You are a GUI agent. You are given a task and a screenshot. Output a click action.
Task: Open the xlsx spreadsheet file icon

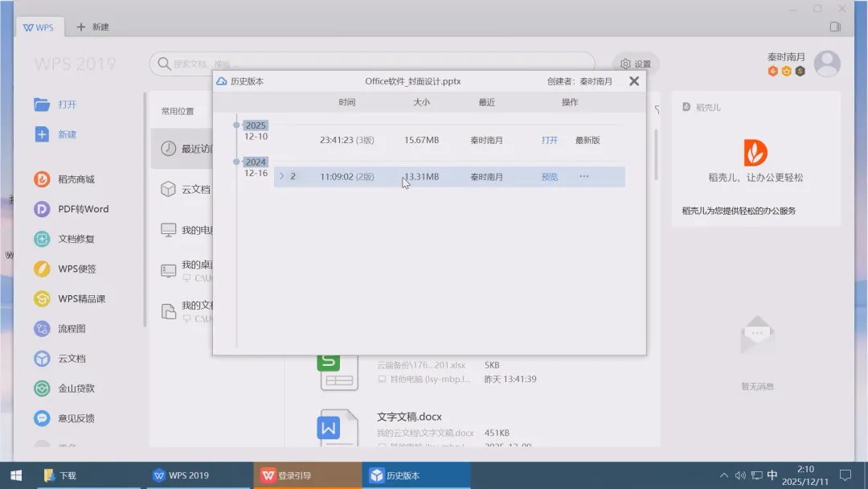point(338,372)
